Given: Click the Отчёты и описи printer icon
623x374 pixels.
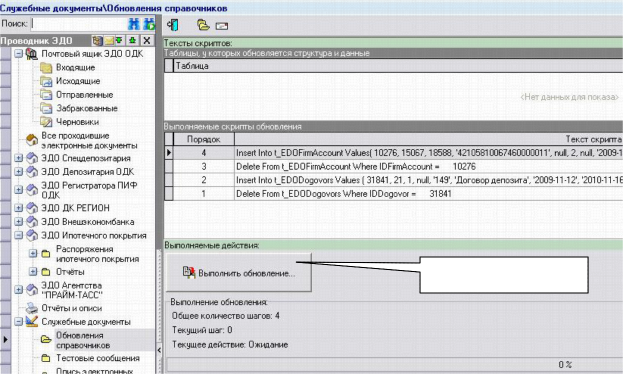Looking at the screenshot, I should coord(32,308).
